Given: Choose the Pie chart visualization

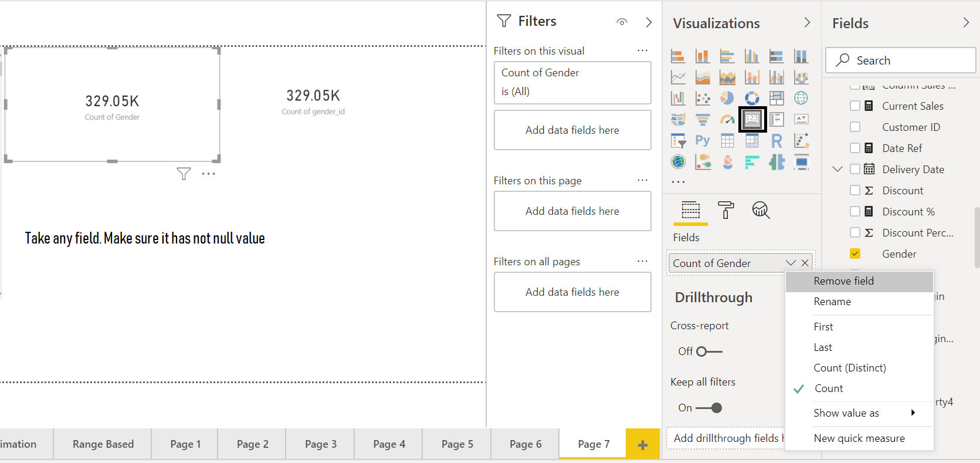Looking at the screenshot, I should pyautogui.click(x=727, y=98).
